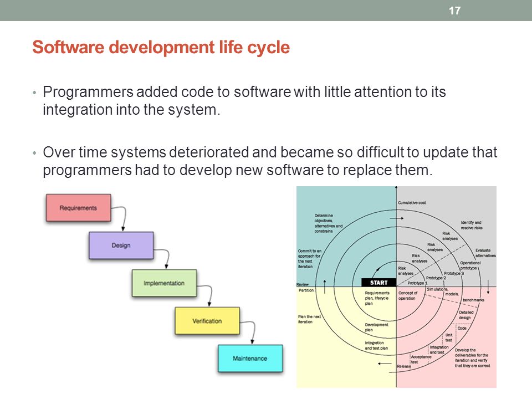
Task: Click the 'Prototype 1' label
Action: (417, 283)
